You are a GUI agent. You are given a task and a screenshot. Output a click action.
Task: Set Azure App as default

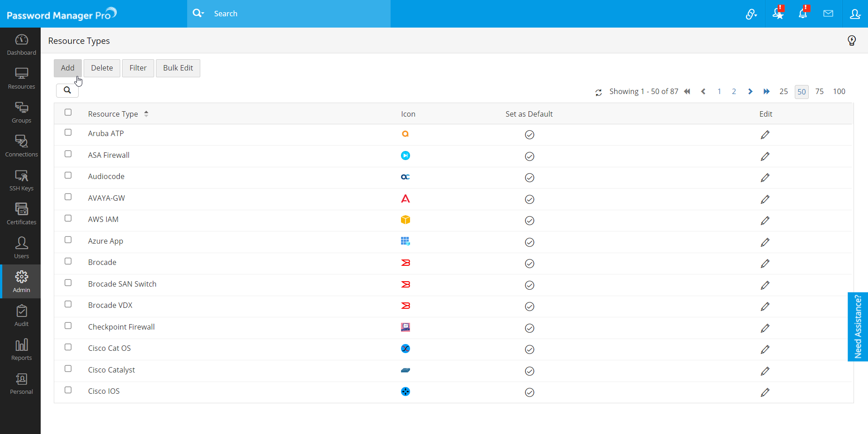529,242
